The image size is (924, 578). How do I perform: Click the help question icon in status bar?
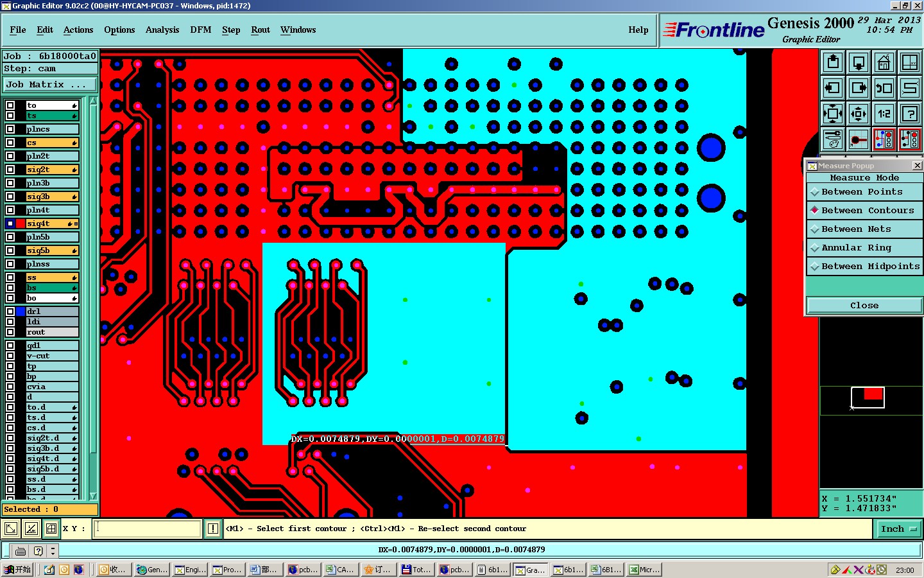pos(38,550)
